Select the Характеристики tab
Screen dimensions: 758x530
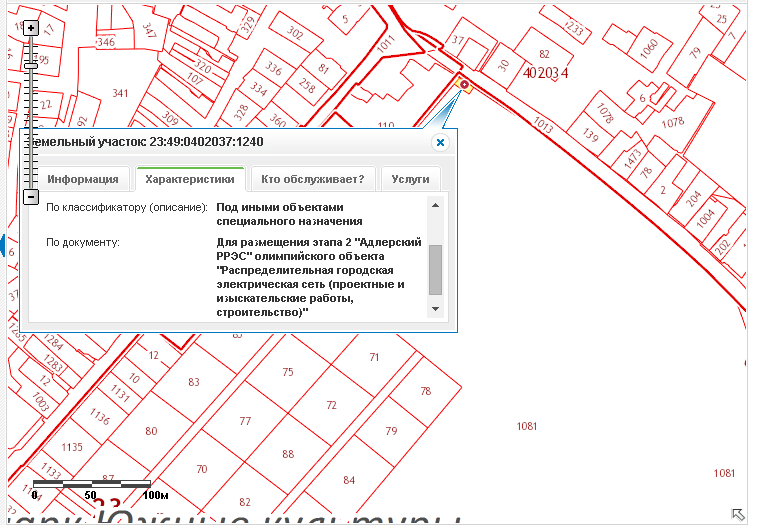(190, 180)
